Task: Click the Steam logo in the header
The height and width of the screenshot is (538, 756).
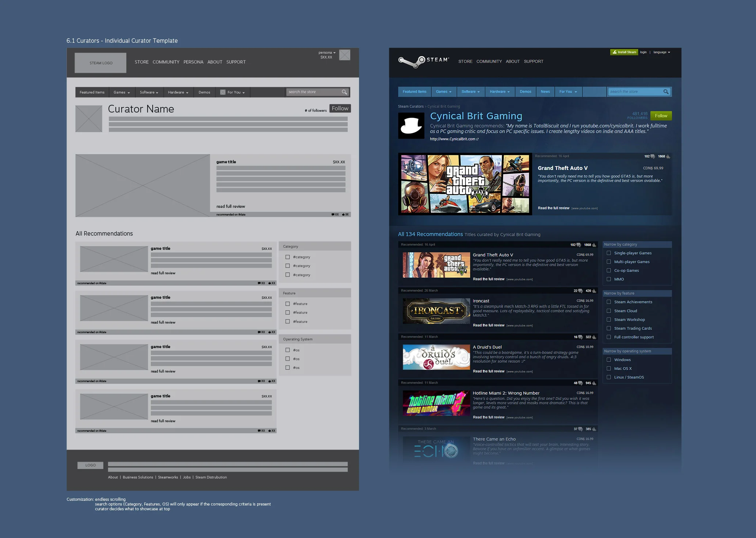Action: (x=423, y=61)
